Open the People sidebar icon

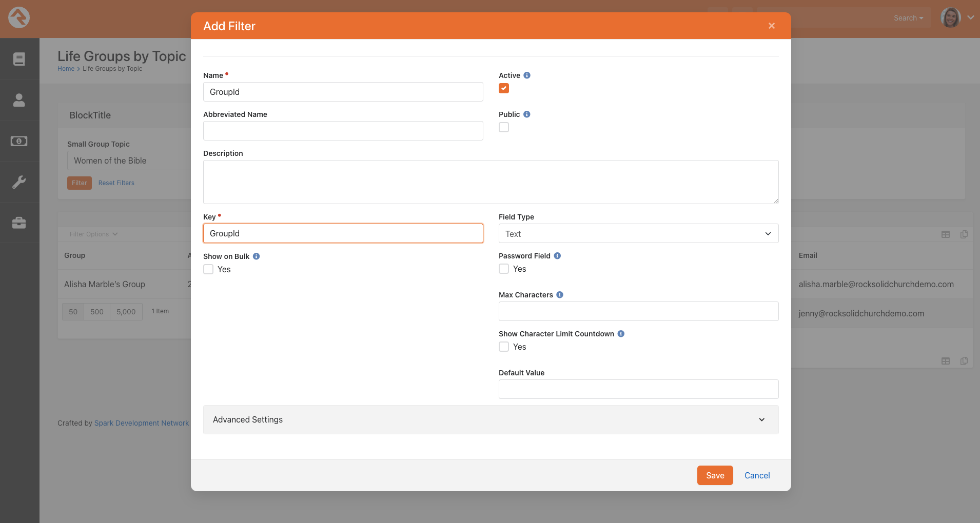pos(19,100)
